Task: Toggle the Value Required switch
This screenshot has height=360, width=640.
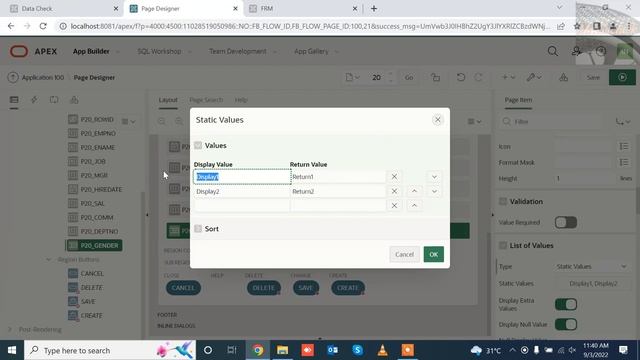Action: (x=565, y=222)
